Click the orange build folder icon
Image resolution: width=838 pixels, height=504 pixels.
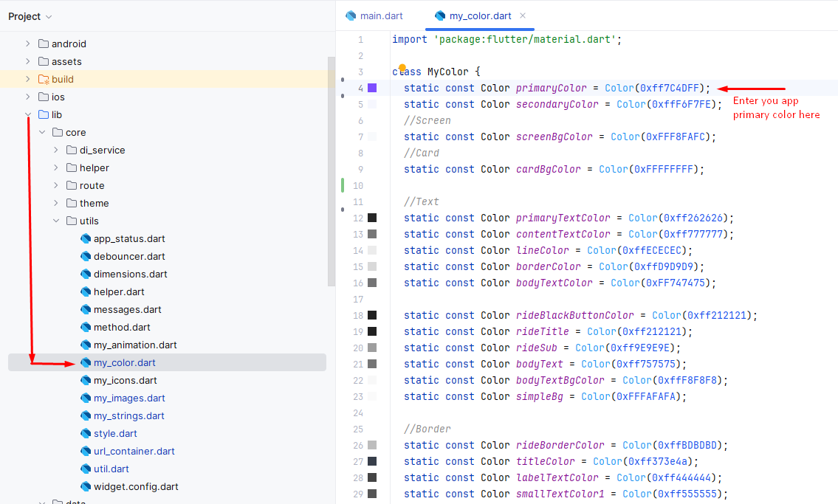[x=43, y=79]
